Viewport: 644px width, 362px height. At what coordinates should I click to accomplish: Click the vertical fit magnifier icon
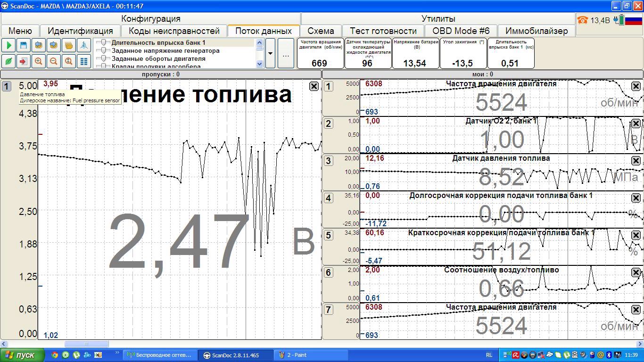tap(69, 61)
